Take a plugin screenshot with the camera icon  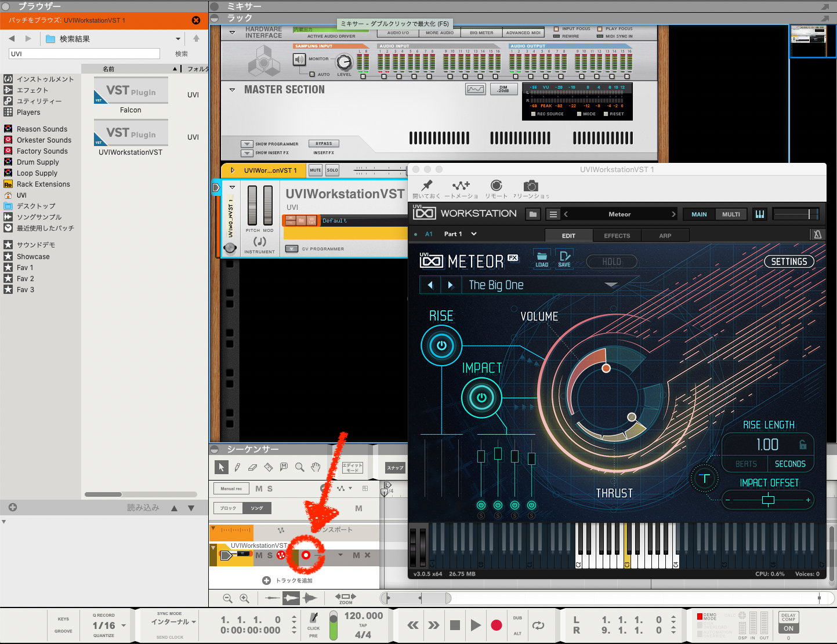pyautogui.click(x=531, y=185)
